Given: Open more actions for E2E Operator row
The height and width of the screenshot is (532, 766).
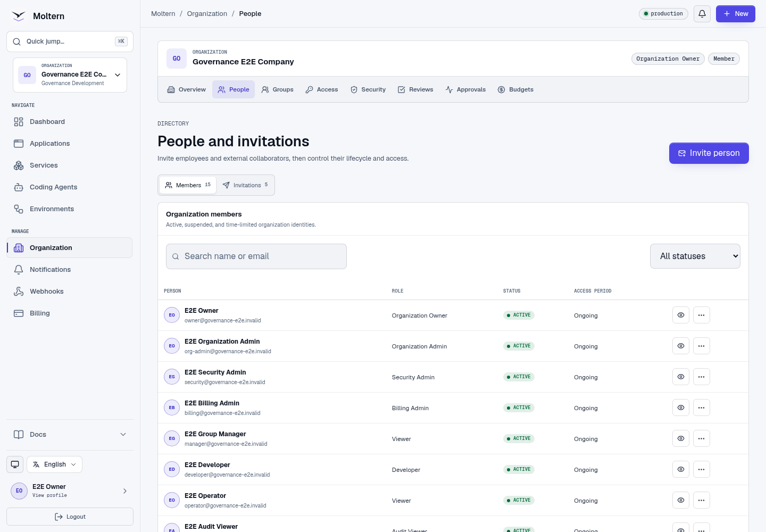Looking at the screenshot, I should click(701, 500).
